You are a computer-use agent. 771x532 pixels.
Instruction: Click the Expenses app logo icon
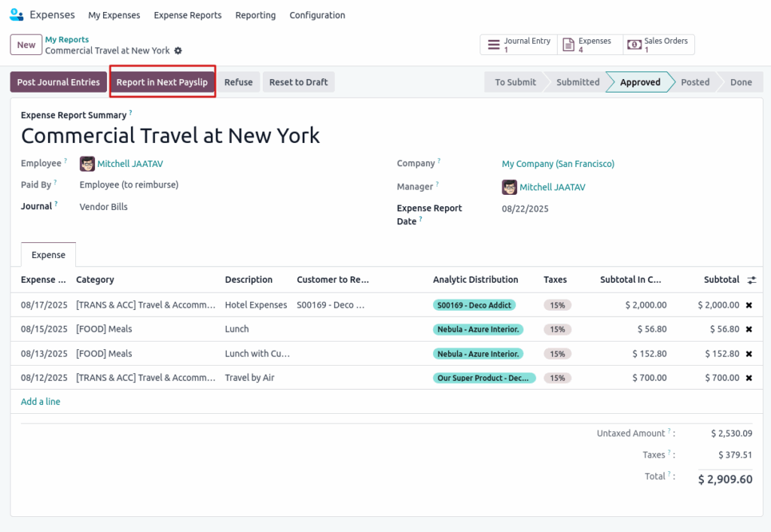tap(16, 15)
